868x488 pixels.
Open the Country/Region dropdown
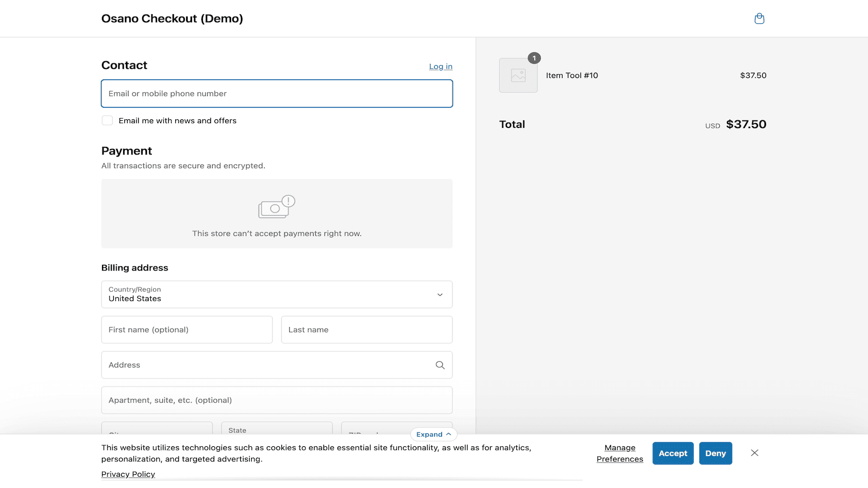[x=277, y=294]
